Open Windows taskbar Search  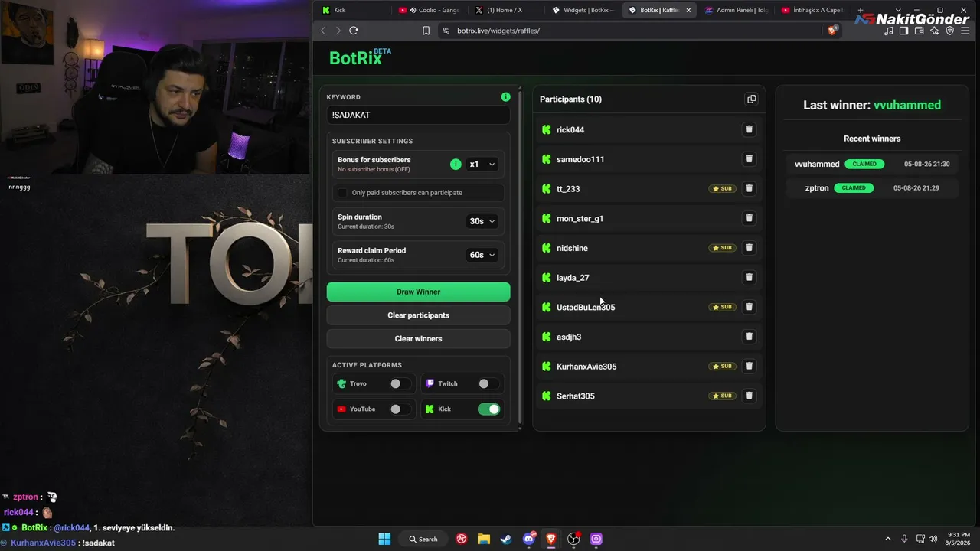tap(423, 539)
